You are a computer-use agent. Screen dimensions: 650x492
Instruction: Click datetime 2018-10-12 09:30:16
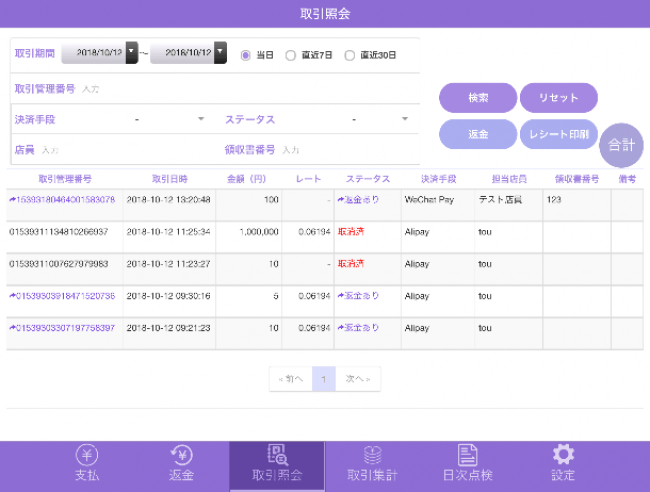168,296
